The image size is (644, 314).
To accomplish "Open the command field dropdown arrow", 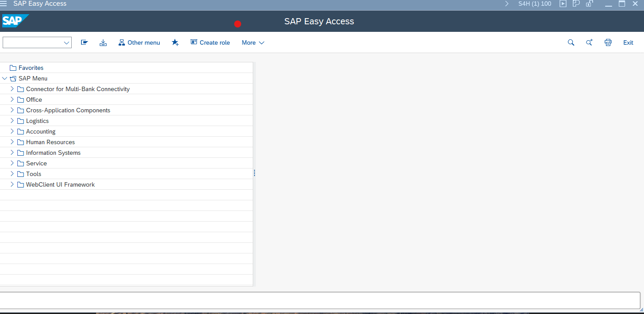I will coord(67,42).
